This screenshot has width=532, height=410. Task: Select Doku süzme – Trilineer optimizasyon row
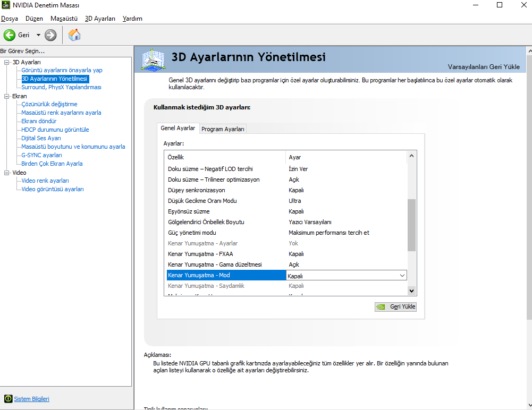[286, 180]
